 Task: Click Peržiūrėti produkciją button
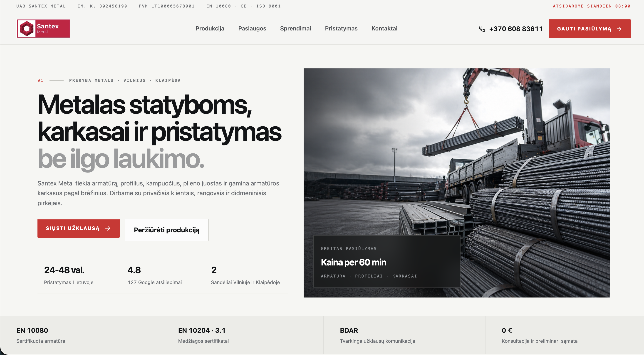coord(166,230)
